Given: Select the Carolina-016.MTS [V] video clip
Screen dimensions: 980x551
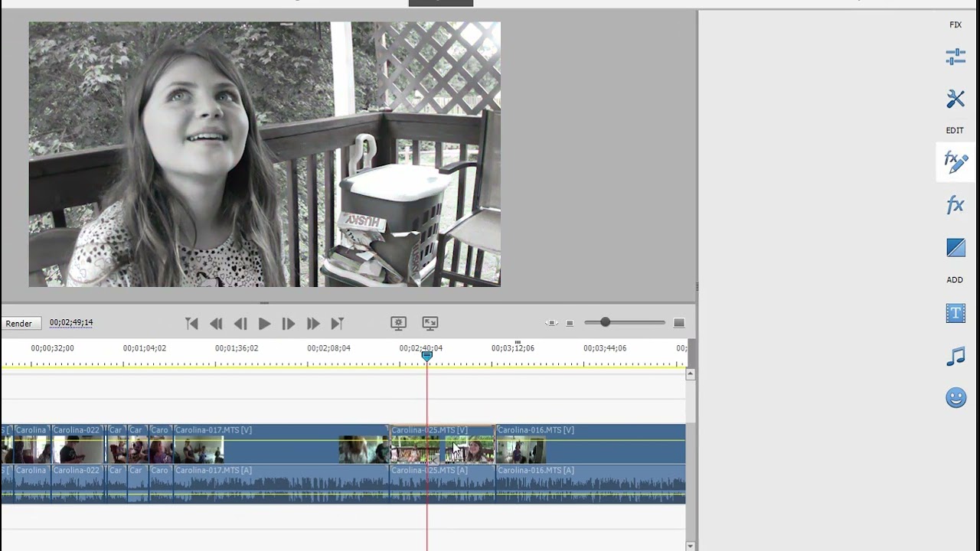Looking at the screenshot, I should [x=590, y=445].
